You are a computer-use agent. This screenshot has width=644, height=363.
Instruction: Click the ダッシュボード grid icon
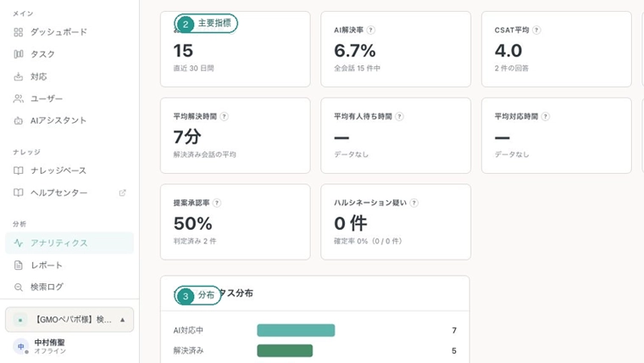(x=19, y=32)
